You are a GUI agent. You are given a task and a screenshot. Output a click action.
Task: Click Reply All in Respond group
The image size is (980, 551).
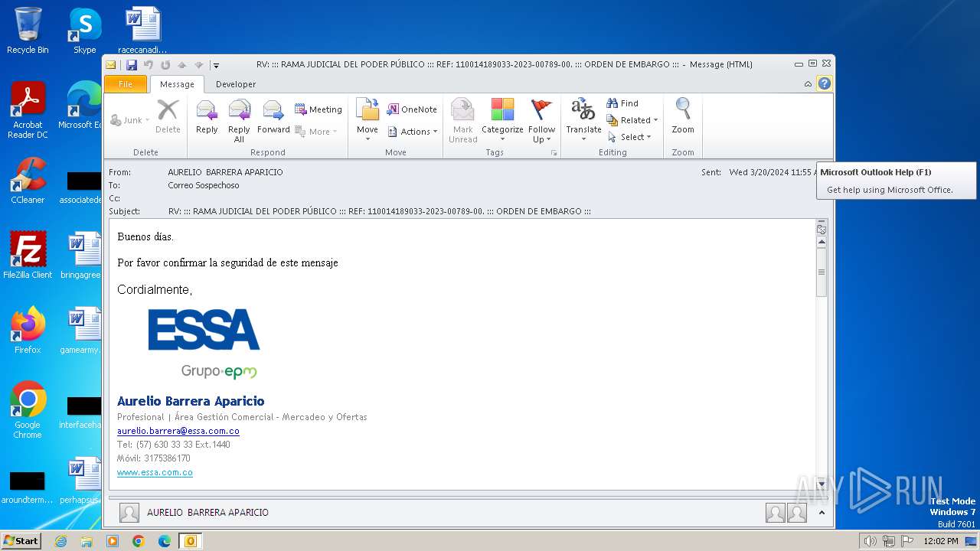[239, 120]
